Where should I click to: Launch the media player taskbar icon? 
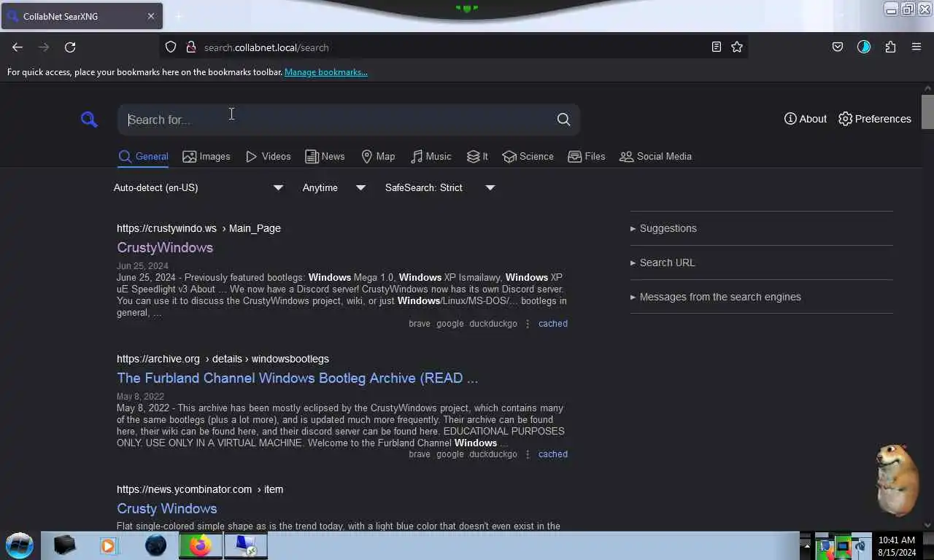coord(108,545)
